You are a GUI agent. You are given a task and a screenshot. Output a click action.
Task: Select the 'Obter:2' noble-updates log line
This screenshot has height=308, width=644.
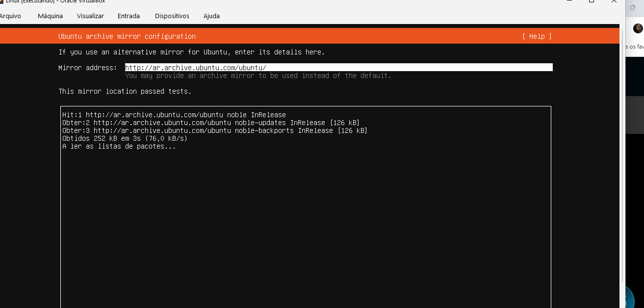[x=211, y=123]
